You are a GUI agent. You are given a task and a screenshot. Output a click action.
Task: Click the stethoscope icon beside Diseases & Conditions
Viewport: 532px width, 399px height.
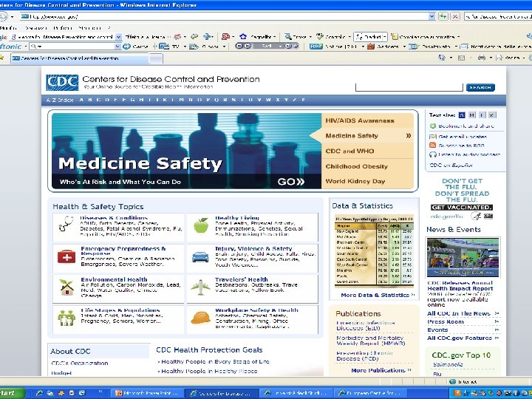click(66, 225)
